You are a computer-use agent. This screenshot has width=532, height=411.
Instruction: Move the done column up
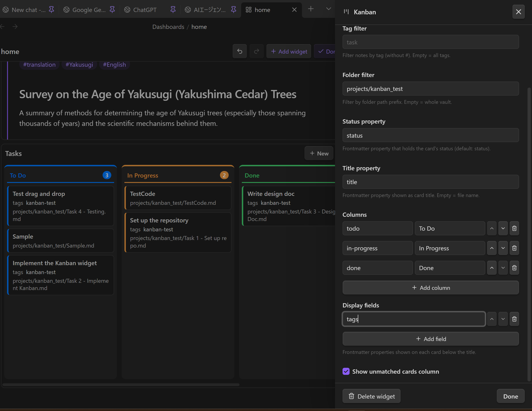(x=492, y=268)
